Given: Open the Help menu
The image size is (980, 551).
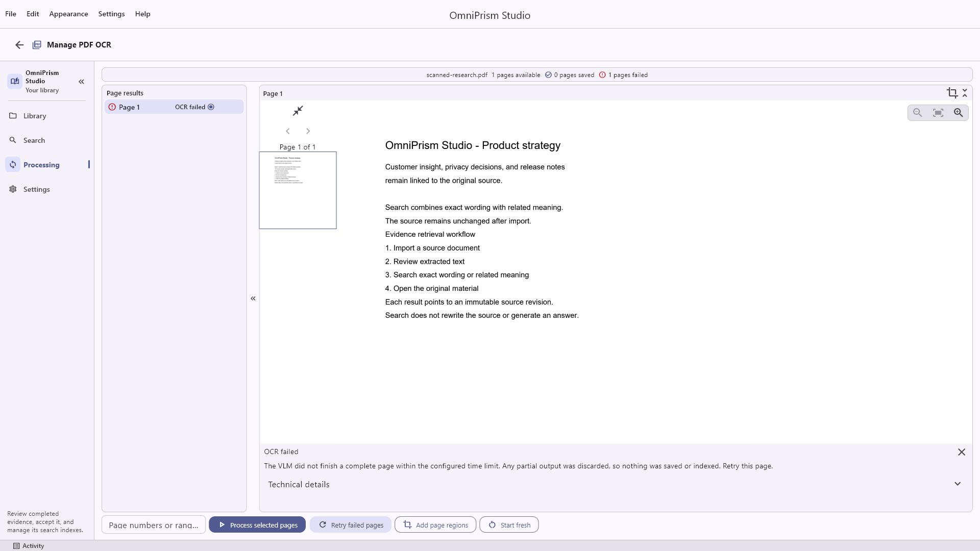Looking at the screenshot, I should tap(142, 14).
